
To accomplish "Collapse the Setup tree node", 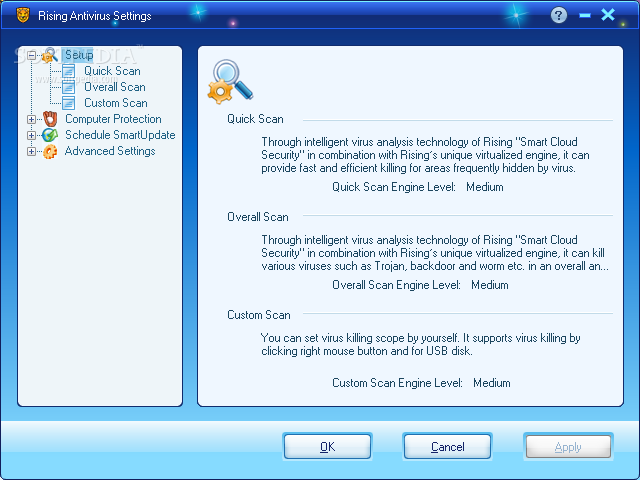I will (31, 55).
